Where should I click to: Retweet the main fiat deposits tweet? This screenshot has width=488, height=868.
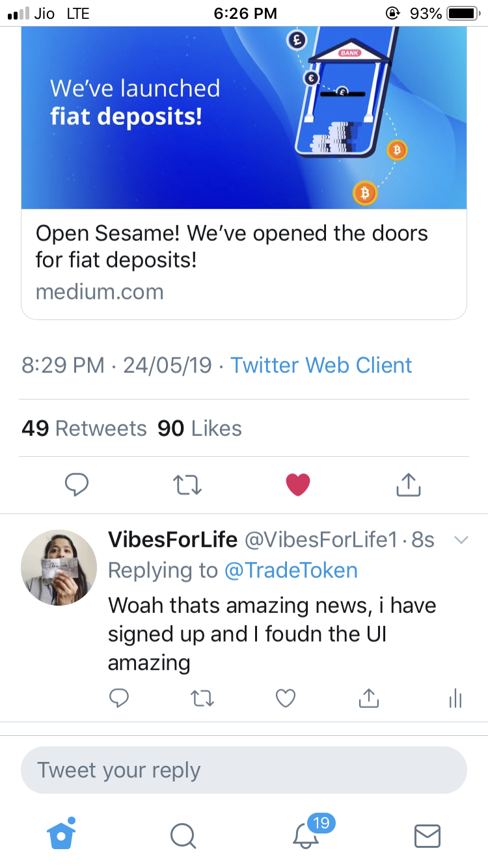coord(187,485)
